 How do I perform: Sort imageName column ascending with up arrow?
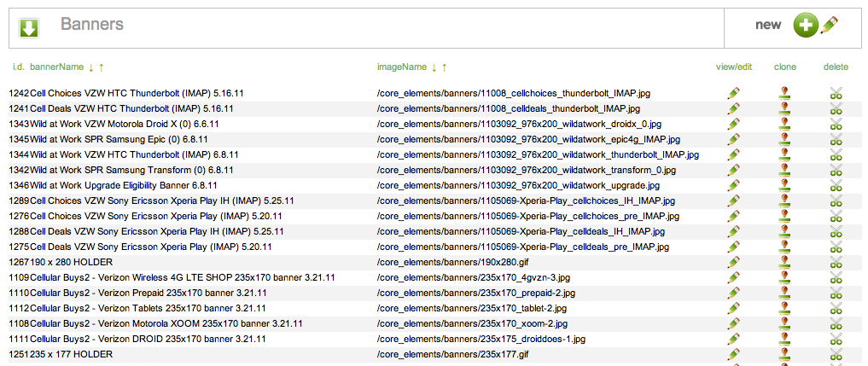[445, 67]
